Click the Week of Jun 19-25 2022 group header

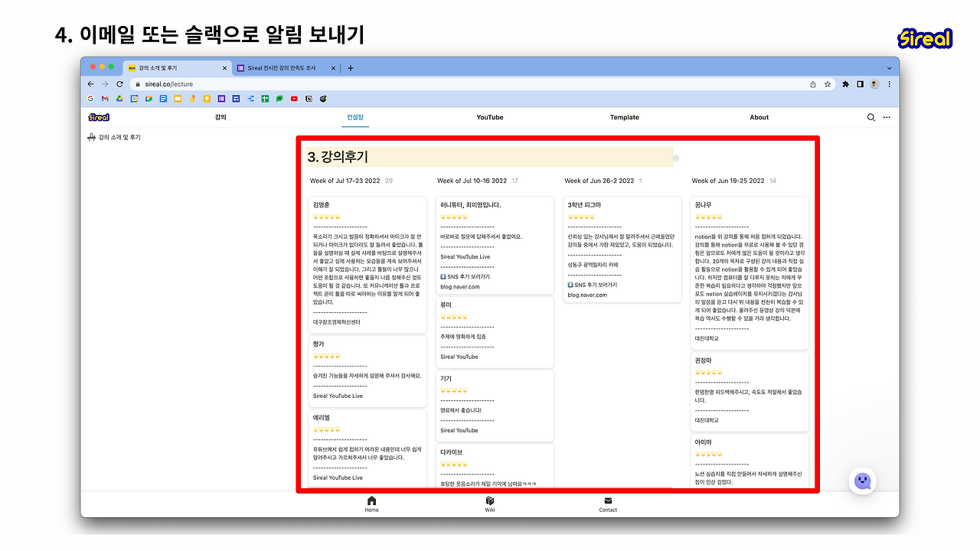pyautogui.click(x=727, y=181)
